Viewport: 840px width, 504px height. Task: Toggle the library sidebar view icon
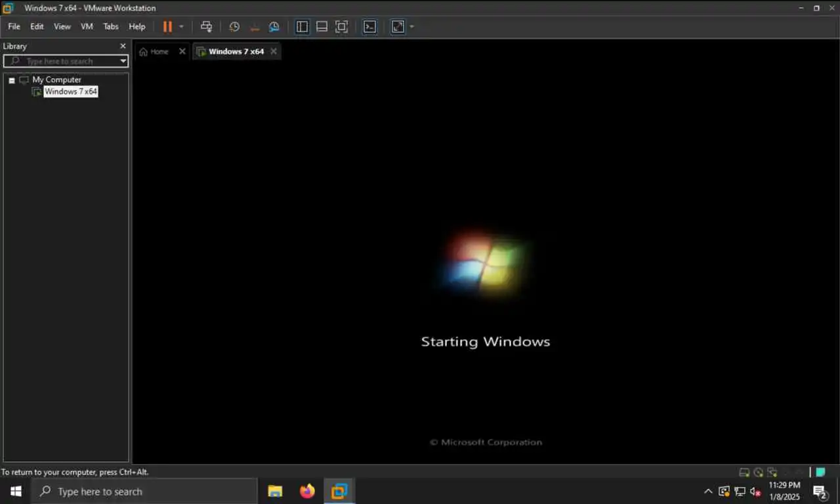pos(302,27)
